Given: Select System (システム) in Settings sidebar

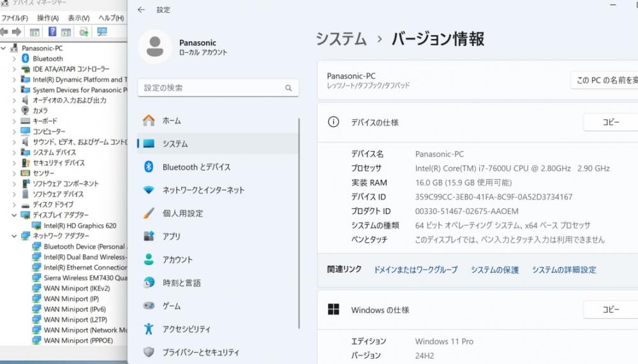Looking at the screenshot, I should [218, 143].
